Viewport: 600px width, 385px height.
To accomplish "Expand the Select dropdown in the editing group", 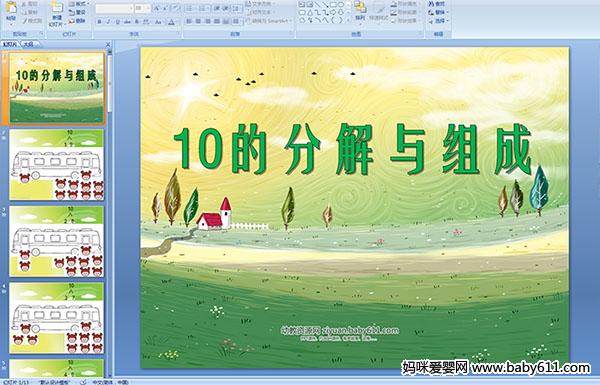I will click(439, 21).
